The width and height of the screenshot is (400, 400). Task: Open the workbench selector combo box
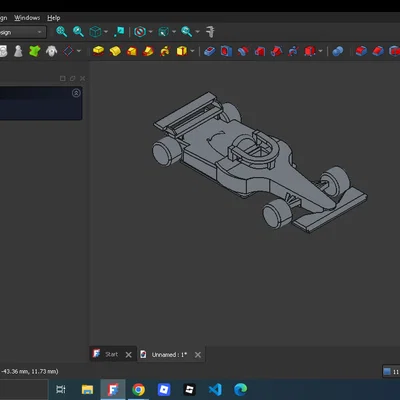coord(22,32)
